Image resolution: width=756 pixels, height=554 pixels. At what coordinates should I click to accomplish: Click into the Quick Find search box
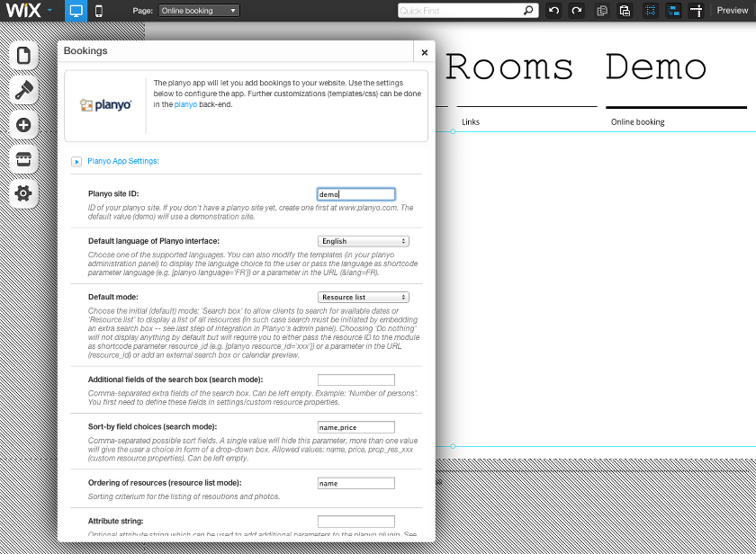pyautogui.click(x=460, y=11)
